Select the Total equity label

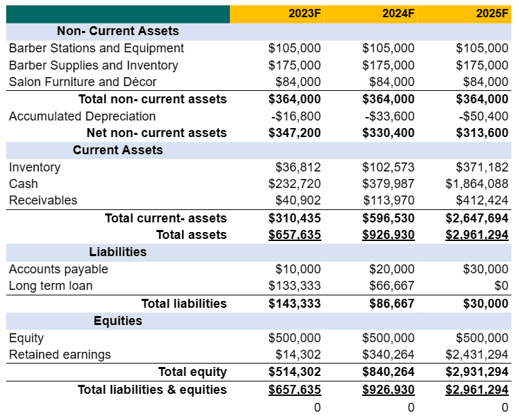coord(192,372)
